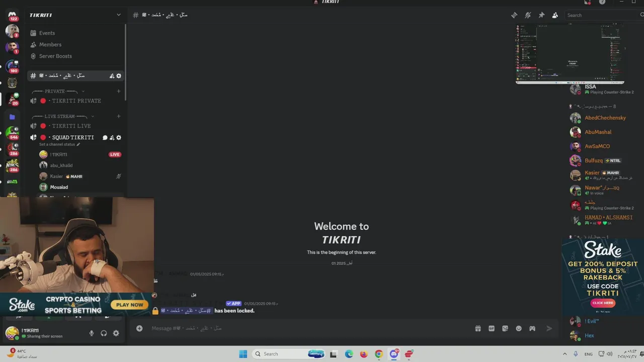This screenshot has width=644, height=362.
Task: Open the Threads icon in channel header
Action: click(514, 15)
